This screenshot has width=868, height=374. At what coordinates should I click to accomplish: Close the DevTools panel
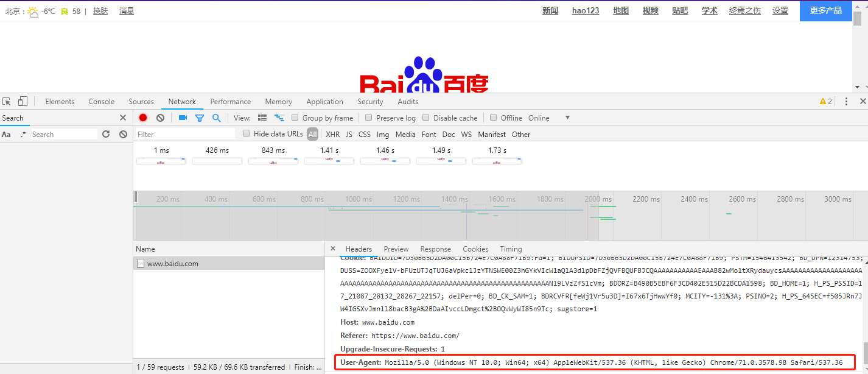[863, 102]
